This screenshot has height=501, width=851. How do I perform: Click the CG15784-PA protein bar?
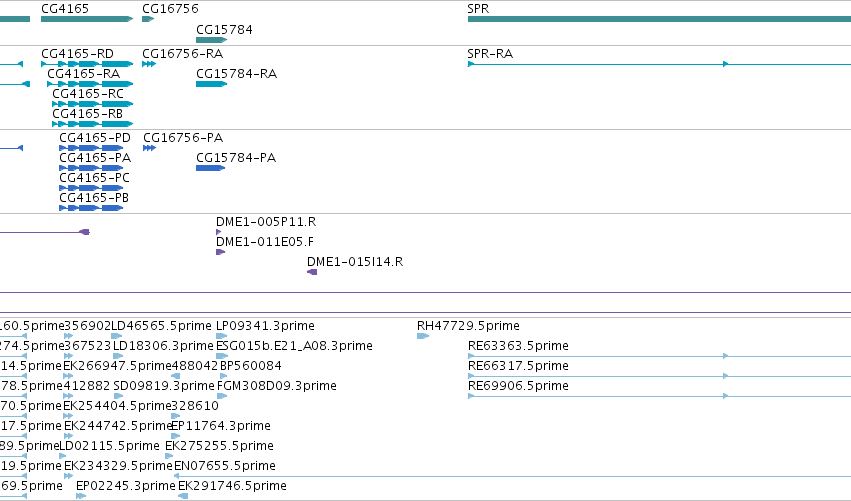210,168
